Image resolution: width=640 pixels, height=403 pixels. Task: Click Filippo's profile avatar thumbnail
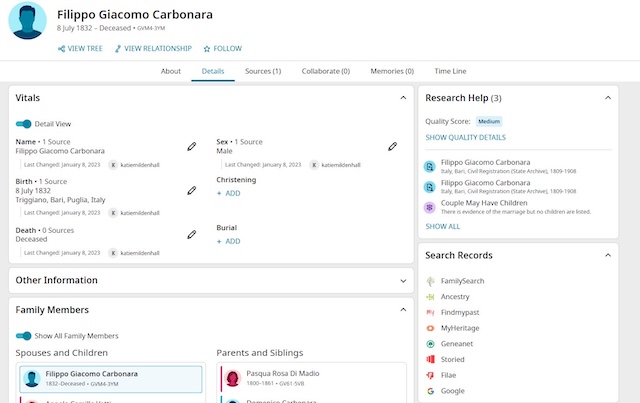pyautogui.click(x=27, y=20)
